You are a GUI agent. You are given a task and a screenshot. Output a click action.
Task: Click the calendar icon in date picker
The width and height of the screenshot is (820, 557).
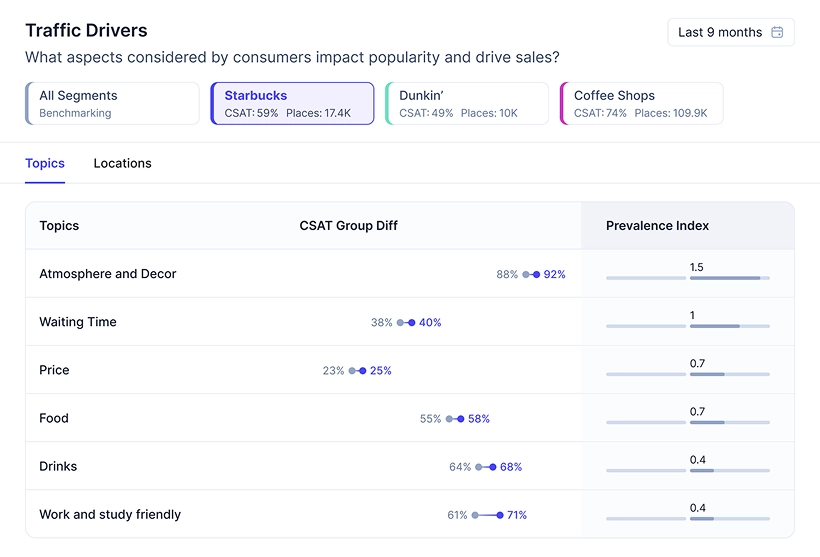pyautogui.click(x=777, y=33)
